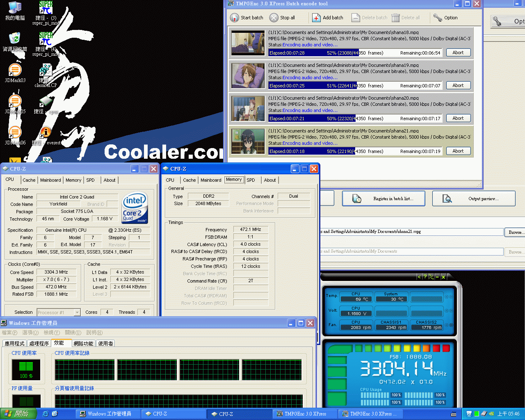Click the Frequency value 472.1 MHz

pos(251,229)
